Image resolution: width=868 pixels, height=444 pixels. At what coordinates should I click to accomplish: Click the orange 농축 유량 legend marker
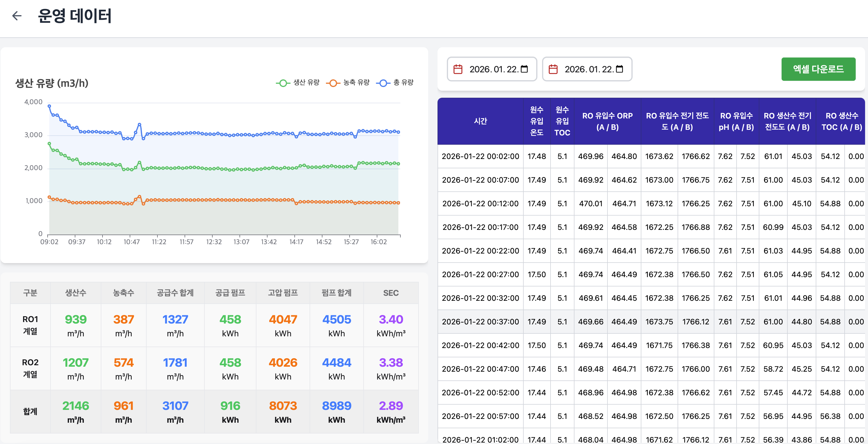pyautogui.click(x=333, y=83)
